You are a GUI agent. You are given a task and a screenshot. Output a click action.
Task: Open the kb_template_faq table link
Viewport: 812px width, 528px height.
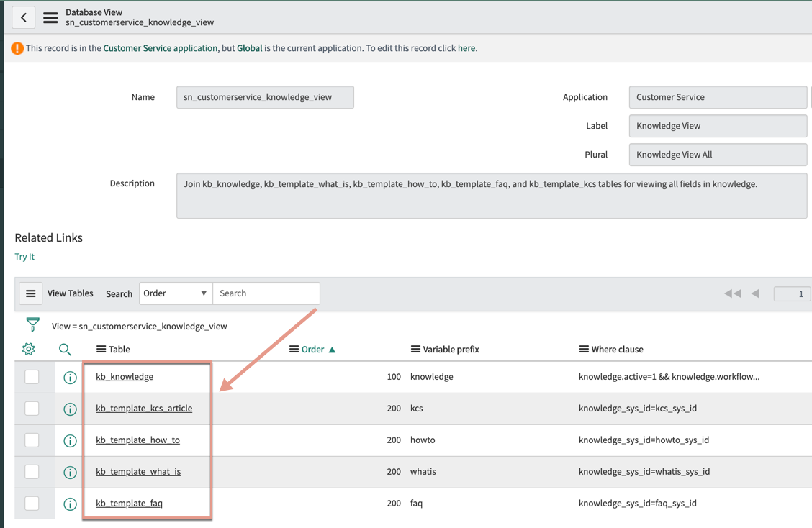point(129,503)
